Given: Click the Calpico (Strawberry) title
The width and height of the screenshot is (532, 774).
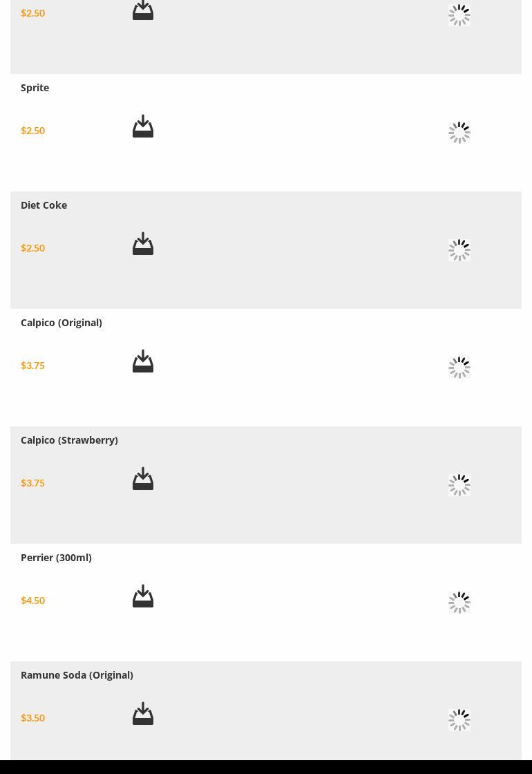Looking at the screenshot, I should pyautogui.click(x=69, y=440).
